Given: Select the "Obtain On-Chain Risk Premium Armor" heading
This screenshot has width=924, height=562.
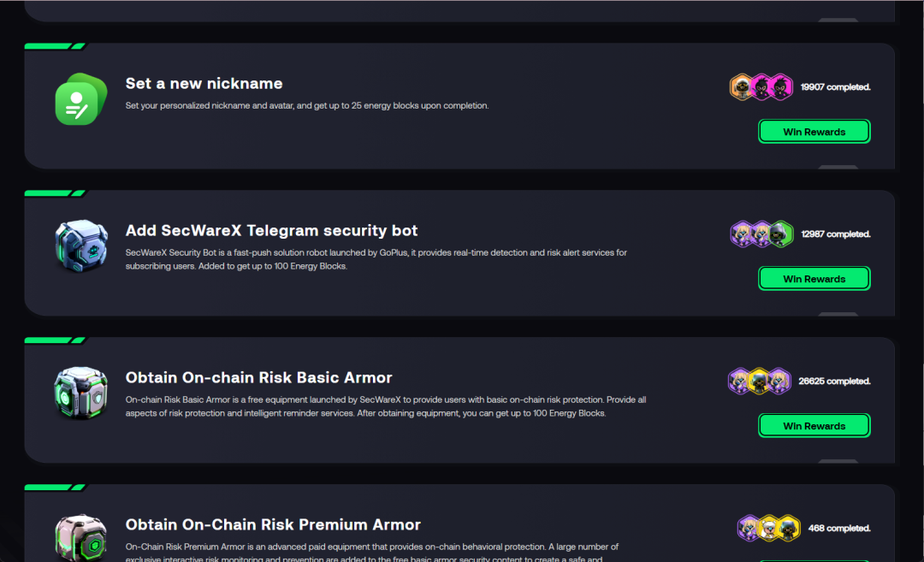Looking at the screenshot, I should tap(273, 525).
